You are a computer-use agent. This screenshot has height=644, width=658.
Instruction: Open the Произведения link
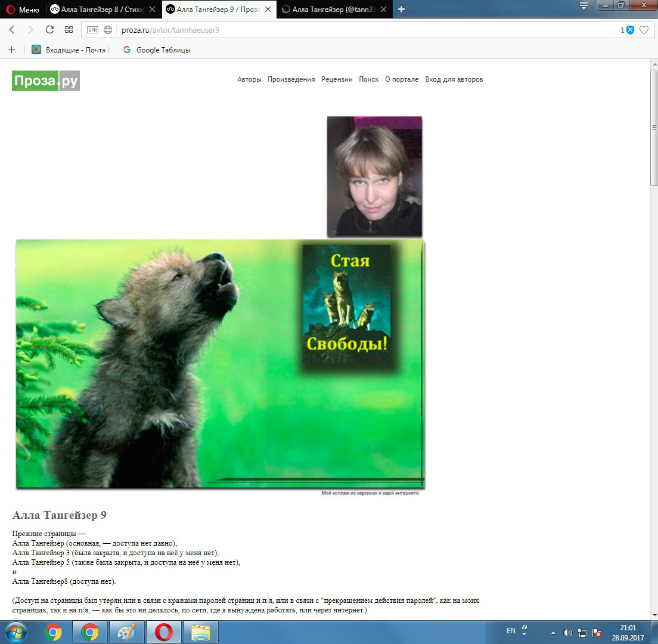pos(291,79)
